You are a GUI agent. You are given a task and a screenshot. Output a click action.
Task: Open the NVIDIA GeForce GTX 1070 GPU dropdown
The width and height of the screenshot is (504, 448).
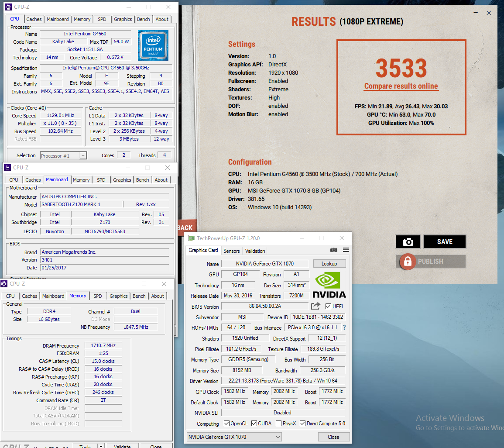[234, 437]
